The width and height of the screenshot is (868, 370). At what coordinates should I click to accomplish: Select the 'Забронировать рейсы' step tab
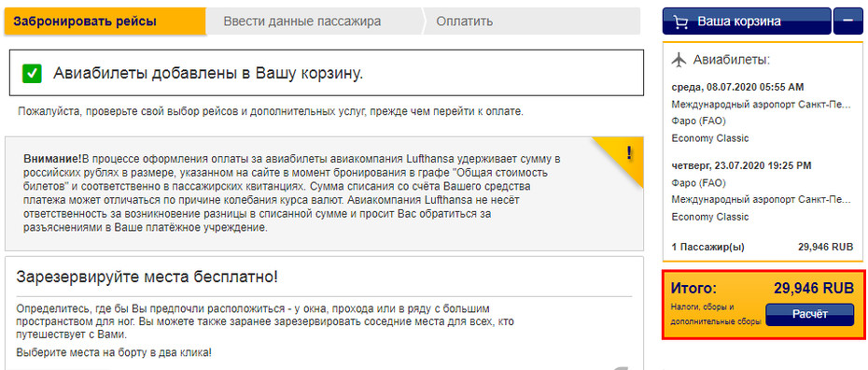click(x=105, y=21)
